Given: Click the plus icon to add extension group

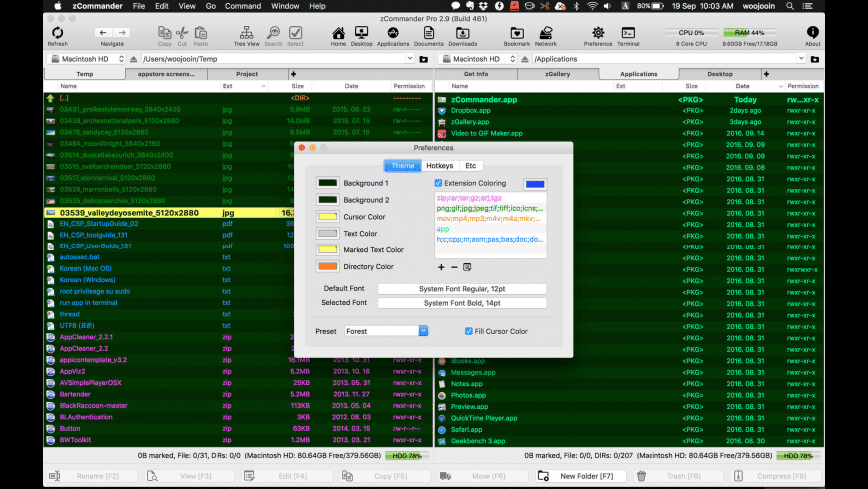Looking at the screenshot, I should 441,267.
